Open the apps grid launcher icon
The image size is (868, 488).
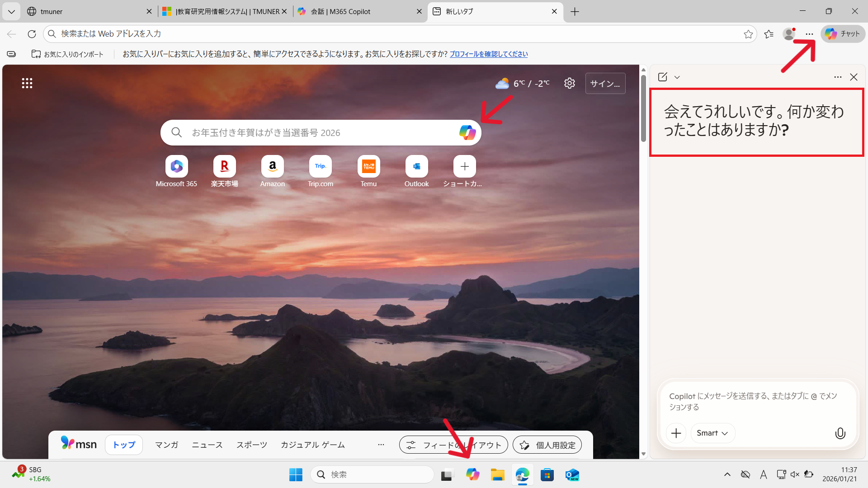27,83
